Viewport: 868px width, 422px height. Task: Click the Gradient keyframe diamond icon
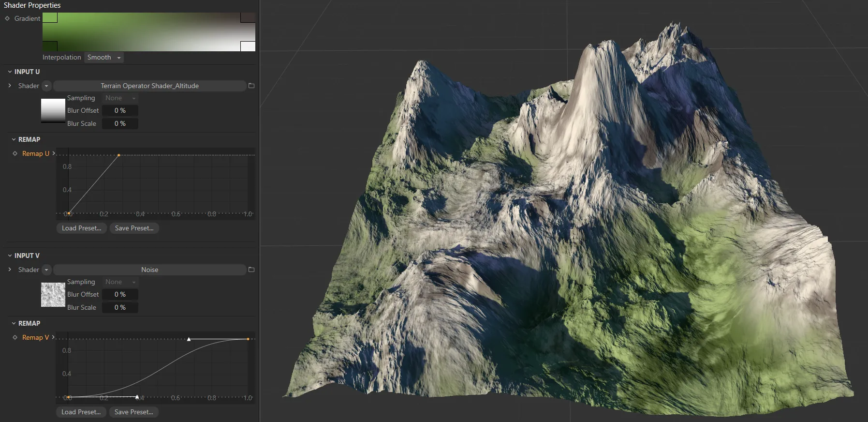click(x=7, y=18)
